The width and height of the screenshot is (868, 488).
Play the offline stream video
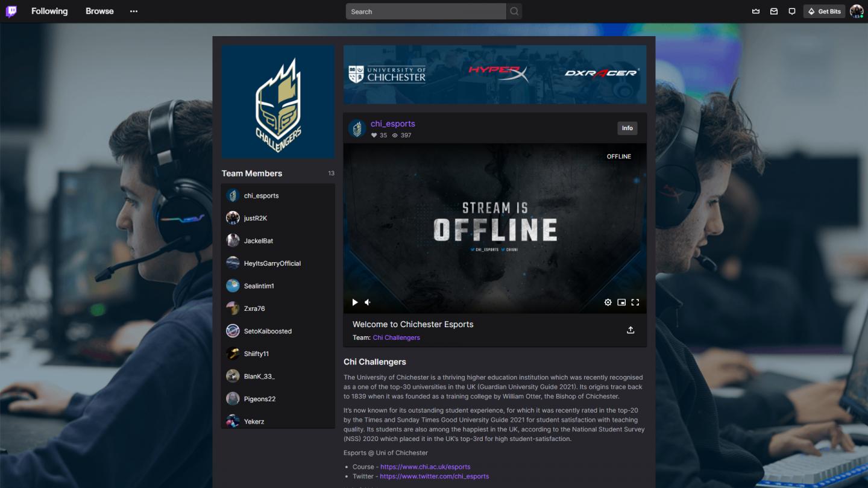(354, 302)
